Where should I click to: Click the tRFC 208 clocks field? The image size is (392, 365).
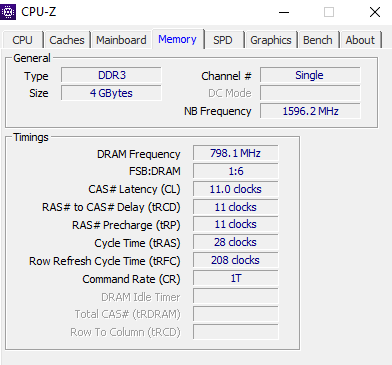click(235, 260)
